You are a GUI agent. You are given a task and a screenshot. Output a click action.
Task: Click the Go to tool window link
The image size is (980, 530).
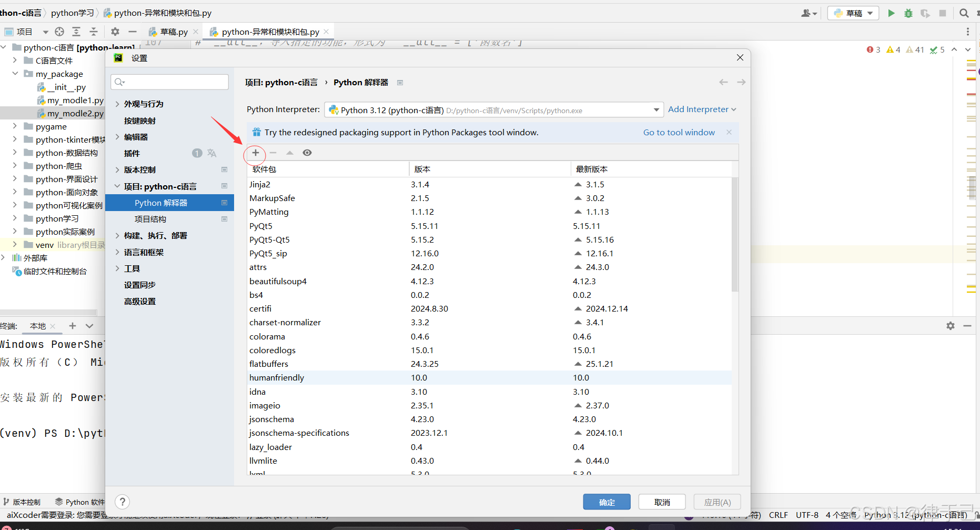coord(679,132)
